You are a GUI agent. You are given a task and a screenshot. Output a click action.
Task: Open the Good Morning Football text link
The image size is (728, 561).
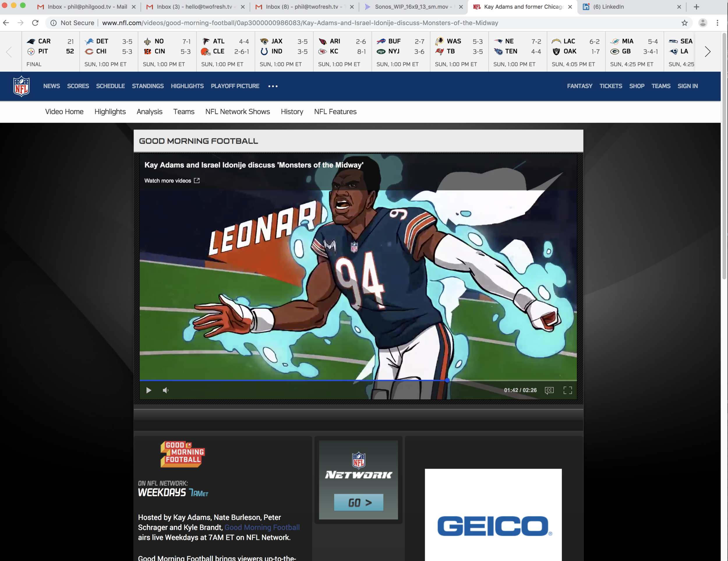(262, 527)
